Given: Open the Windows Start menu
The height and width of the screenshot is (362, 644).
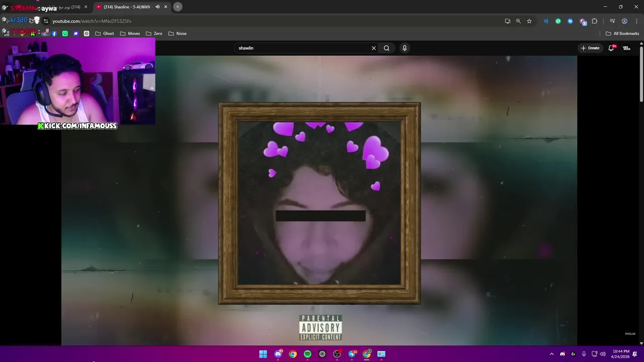Looking at the screenshot, I should [x=263, y=354].
